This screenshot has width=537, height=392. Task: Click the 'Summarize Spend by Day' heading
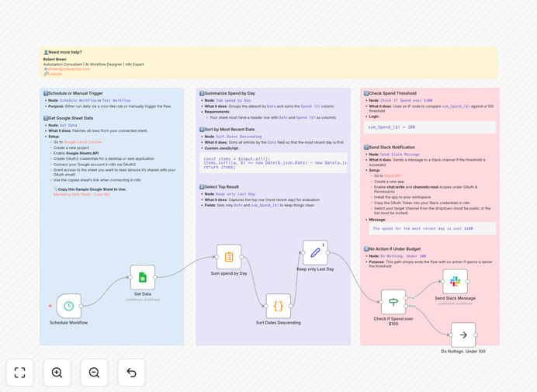click(x=227, y=93)
